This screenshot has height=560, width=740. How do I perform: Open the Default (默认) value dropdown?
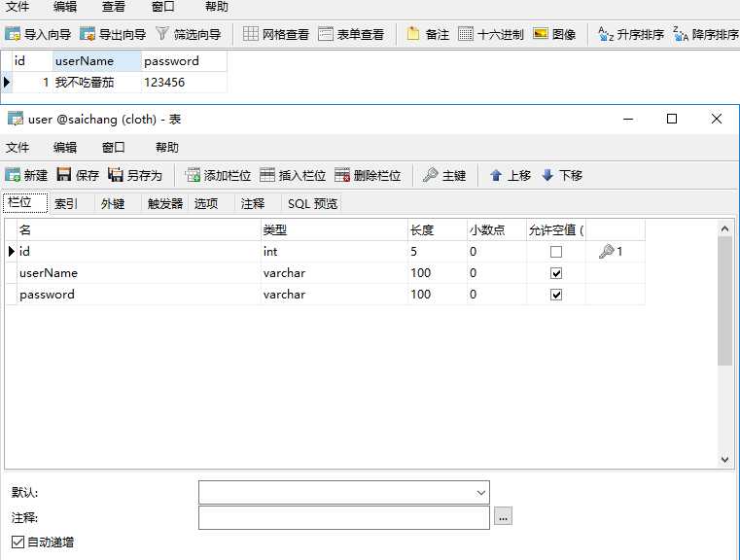pos(480,493)
